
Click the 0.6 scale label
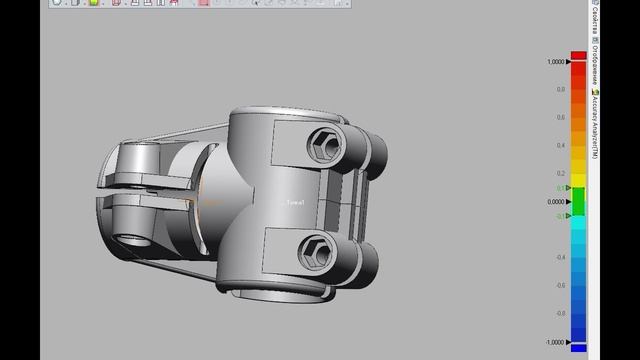(x=561, y=118)
